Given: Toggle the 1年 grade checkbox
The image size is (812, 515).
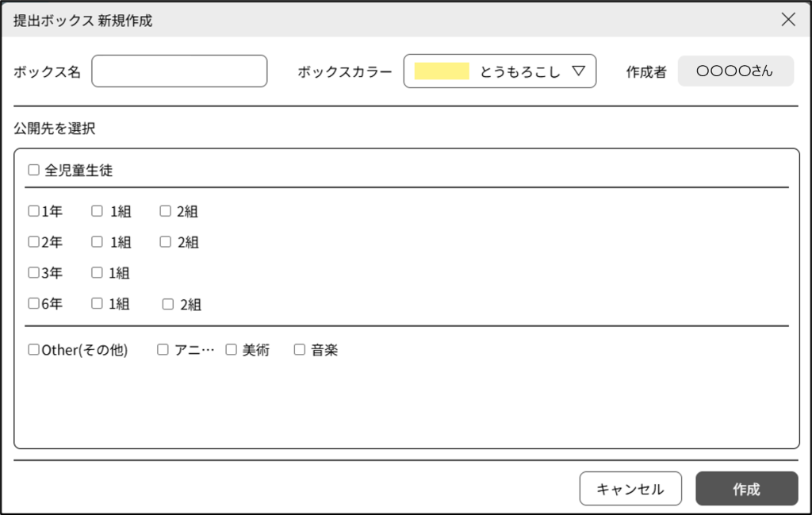Looking at the screenshot, I should coord(33,211).
